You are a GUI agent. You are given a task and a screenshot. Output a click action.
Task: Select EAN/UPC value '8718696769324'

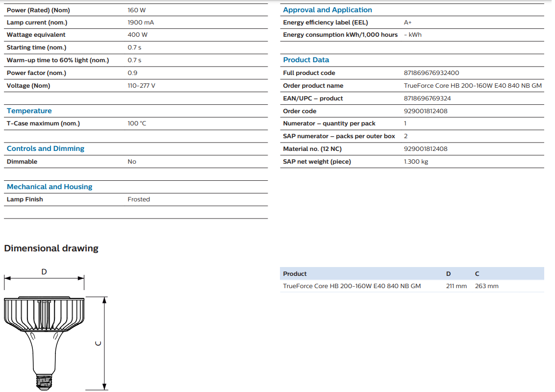point(427,98)
